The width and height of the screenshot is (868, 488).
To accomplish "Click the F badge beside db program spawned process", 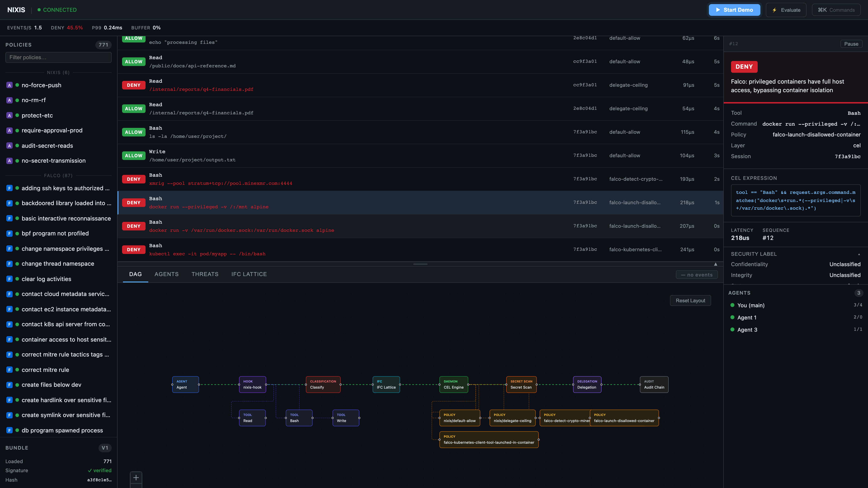I will click(x=9, y=430).
